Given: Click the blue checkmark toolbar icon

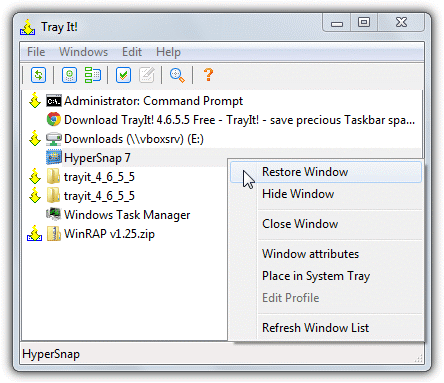Looking at the screenshot, I should coord(123,75).
